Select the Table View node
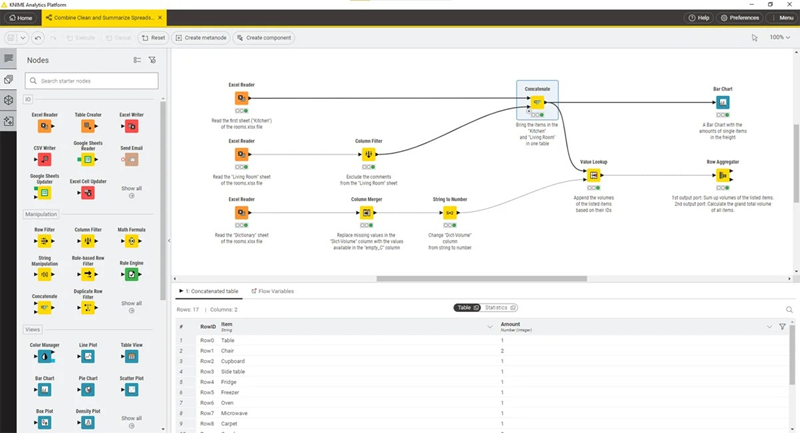 (131, 356)
